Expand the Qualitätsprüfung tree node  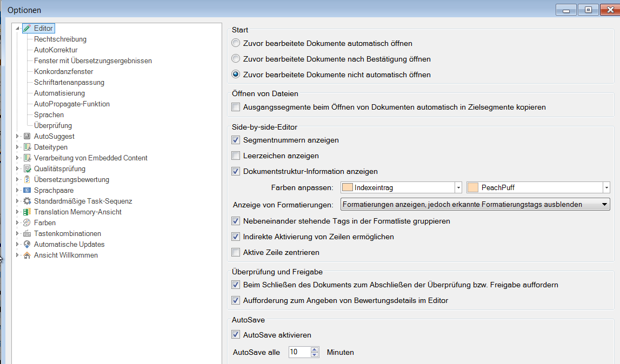click(17, 168)
